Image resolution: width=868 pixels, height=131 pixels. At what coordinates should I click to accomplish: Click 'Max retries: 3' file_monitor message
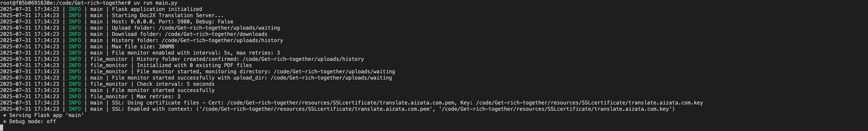(158, 97)
